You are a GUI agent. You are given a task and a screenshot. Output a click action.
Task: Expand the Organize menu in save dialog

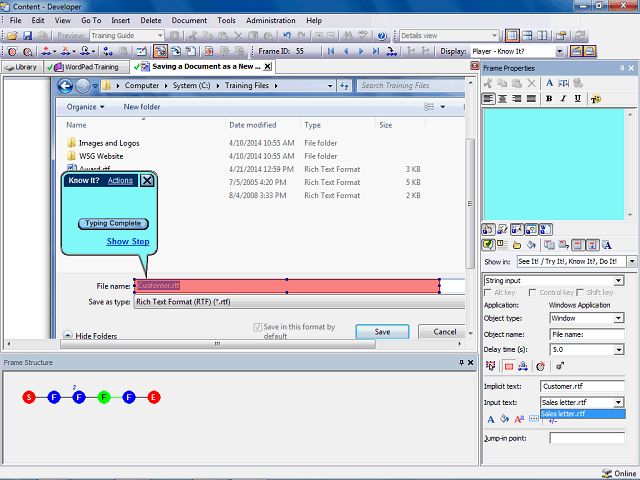click(85, 107)
